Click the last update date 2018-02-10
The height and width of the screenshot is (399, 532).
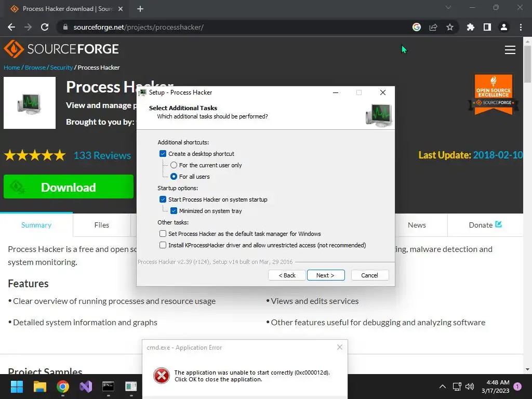pos(498,155)
